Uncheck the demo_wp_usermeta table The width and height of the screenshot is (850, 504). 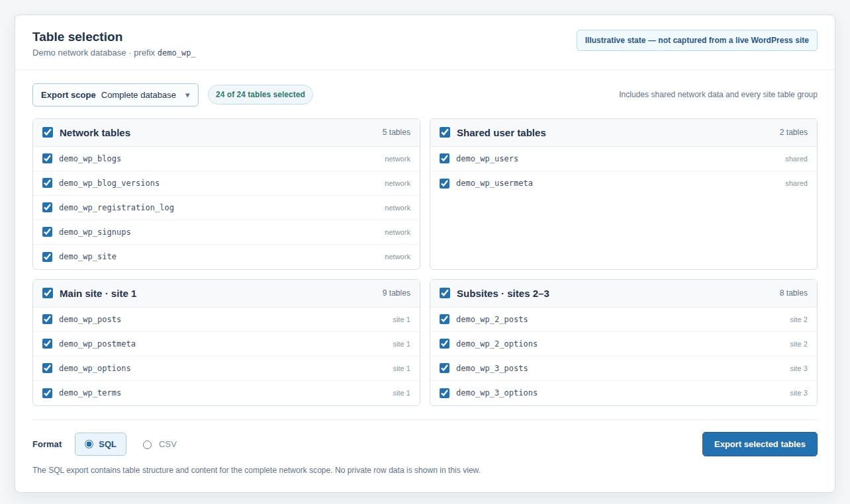(x=444, y=183)
